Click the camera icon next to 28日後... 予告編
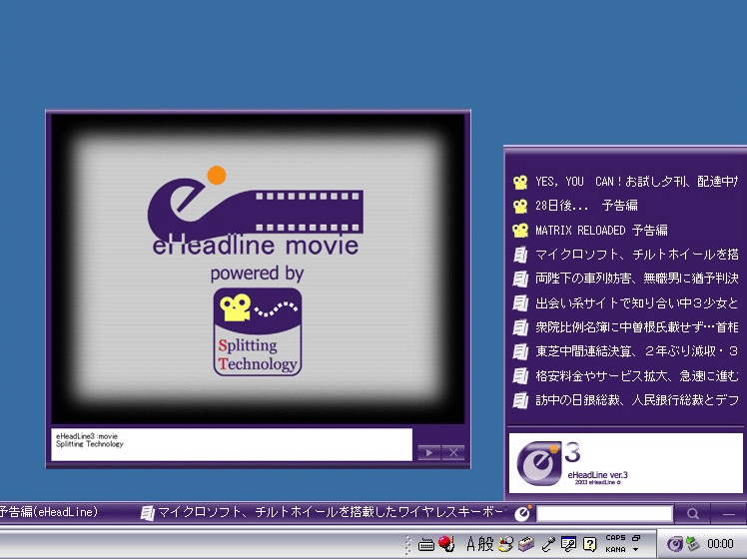This screenshot has width=747, height=560. 520,207
